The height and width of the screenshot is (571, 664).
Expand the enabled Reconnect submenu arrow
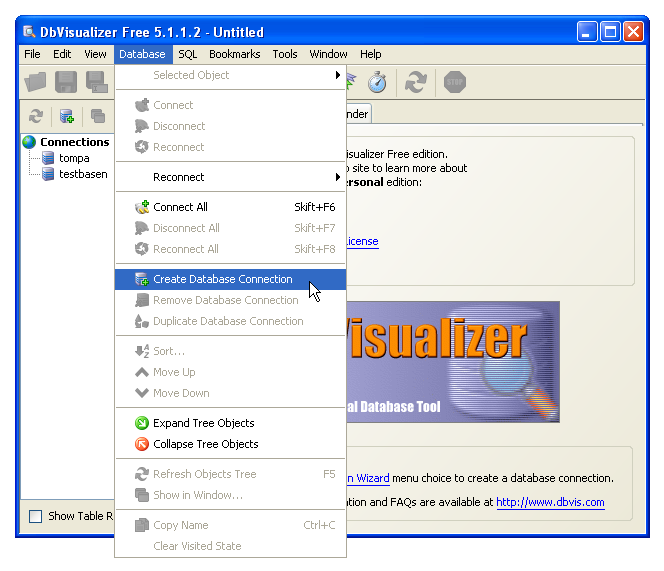[x=338, y=177]
